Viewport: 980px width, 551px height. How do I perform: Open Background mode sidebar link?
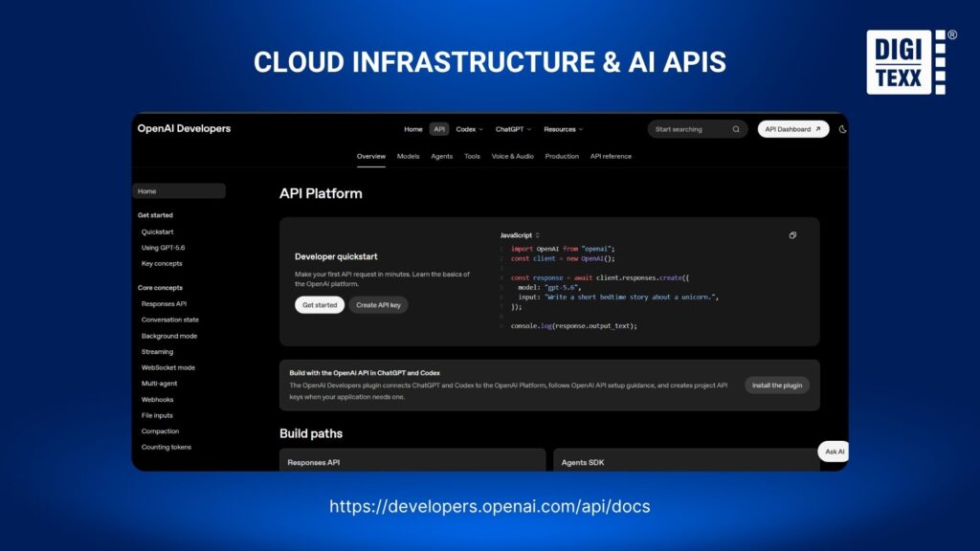169,336
